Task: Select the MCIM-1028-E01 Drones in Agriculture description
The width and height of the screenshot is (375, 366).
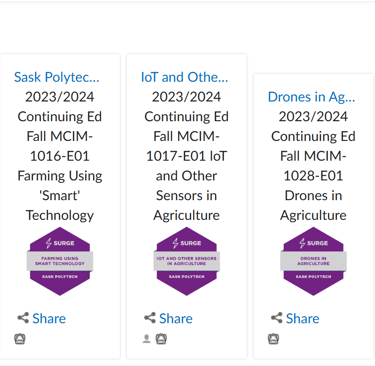Action: tap(313, 166)
